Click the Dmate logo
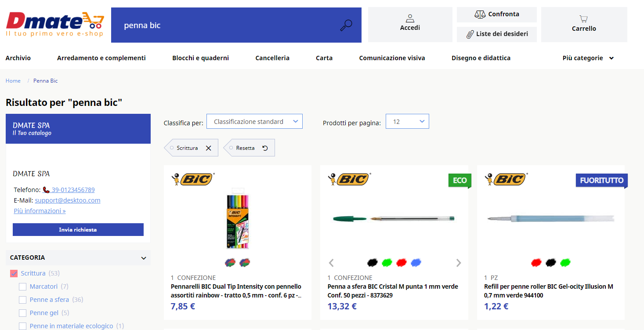The width and height of the screenshot is (644, 330). tap(55, 24)
